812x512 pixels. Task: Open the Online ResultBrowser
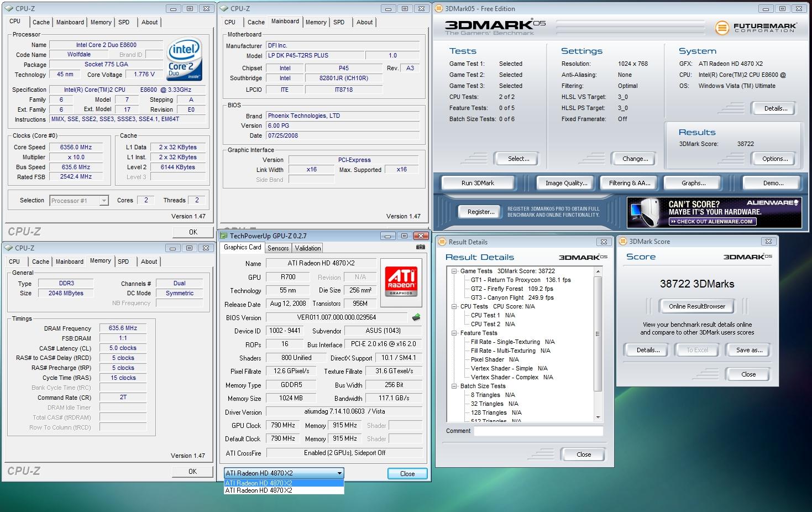click(x=696, y=306)
